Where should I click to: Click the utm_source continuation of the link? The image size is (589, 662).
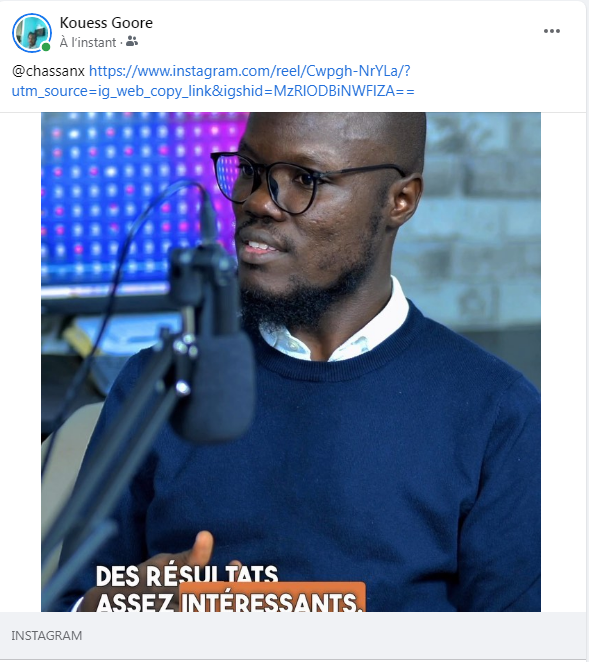pyautogui.click(x=213, y=91)
